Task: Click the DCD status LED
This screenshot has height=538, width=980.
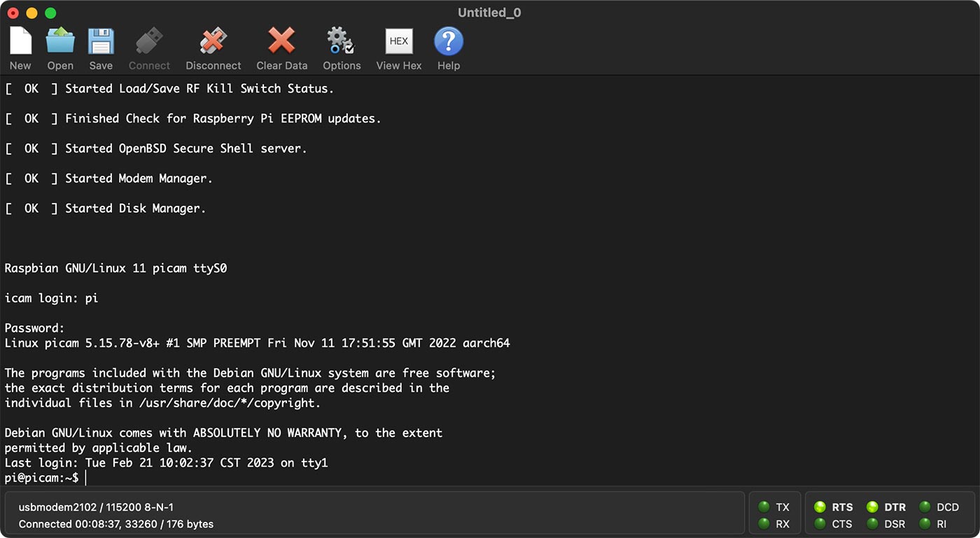Action: [925, 507]
